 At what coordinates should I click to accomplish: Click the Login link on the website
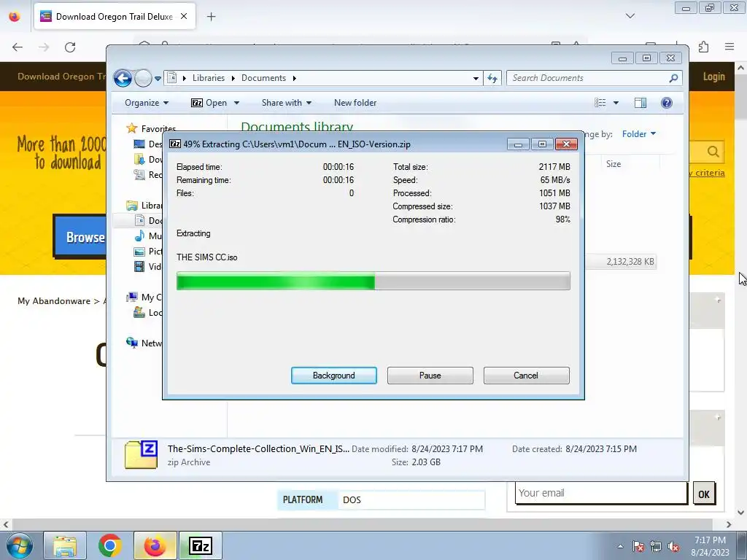tap(713, 77)
